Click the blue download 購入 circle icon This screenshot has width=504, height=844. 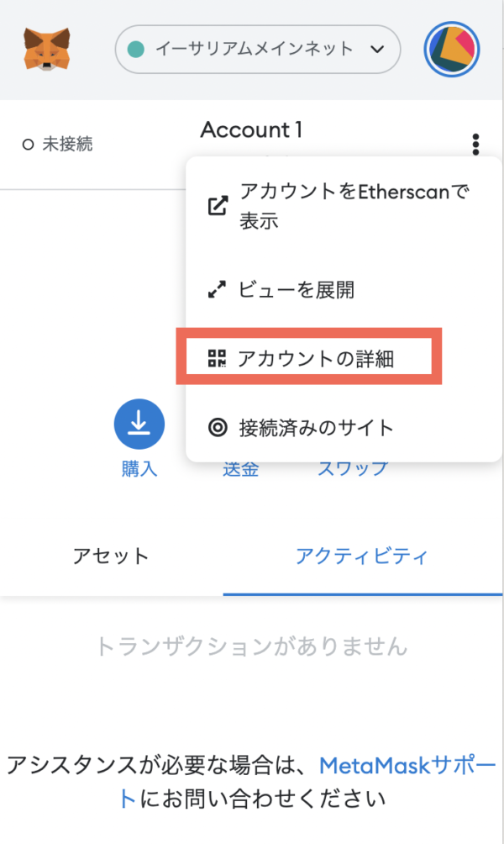[139, 425]
